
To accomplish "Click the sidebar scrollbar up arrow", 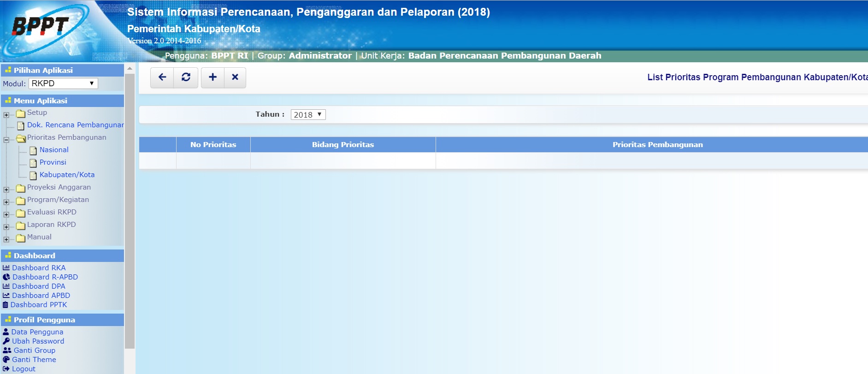I will 130,69.
